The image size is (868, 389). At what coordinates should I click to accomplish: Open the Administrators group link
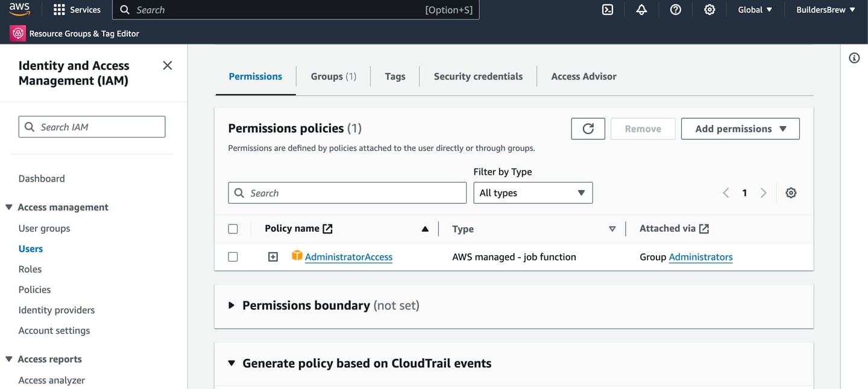click(700, 257)
